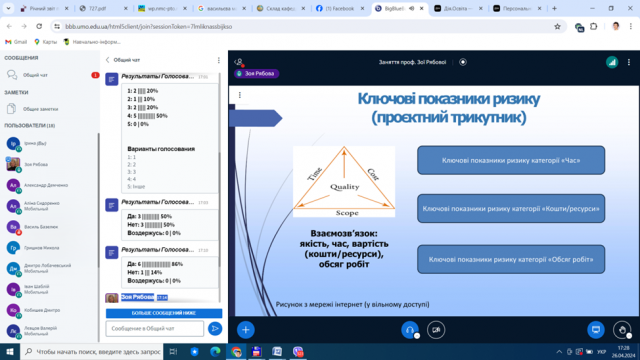Open presentation options three-dot menu
The height and width of the screenshot is (360, 640).
coord(240,95)
